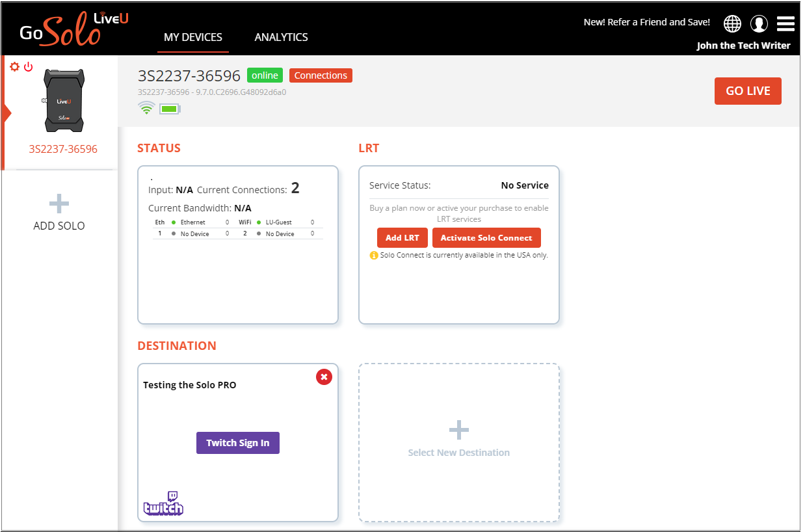Click plus icon in new destination card
Viewport: 805px width, 532px height.
click(459, 430)
